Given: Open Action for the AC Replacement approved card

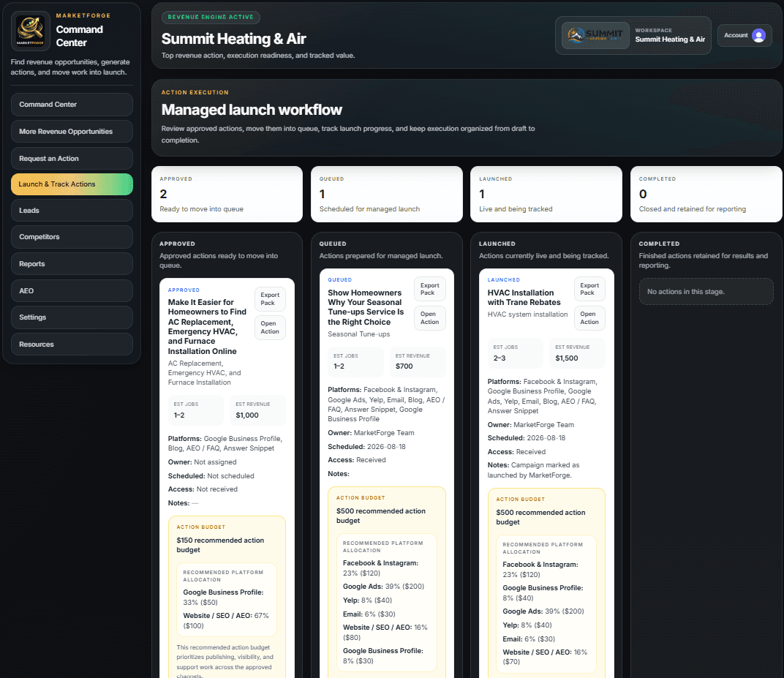Looking at the screenshot, I should click(x=270, y=328).
